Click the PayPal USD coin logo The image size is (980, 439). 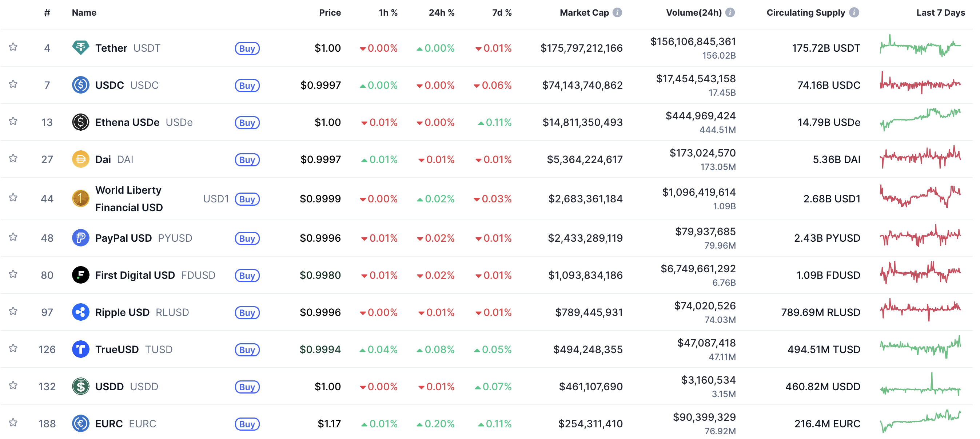(x=80, y=238)
